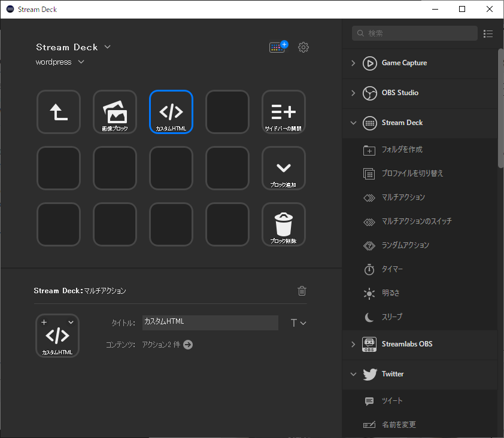This screenshot has width=504, height=438.
Task: Choose the プロファイルを切り替え action
Action: [x=420, y=174]
